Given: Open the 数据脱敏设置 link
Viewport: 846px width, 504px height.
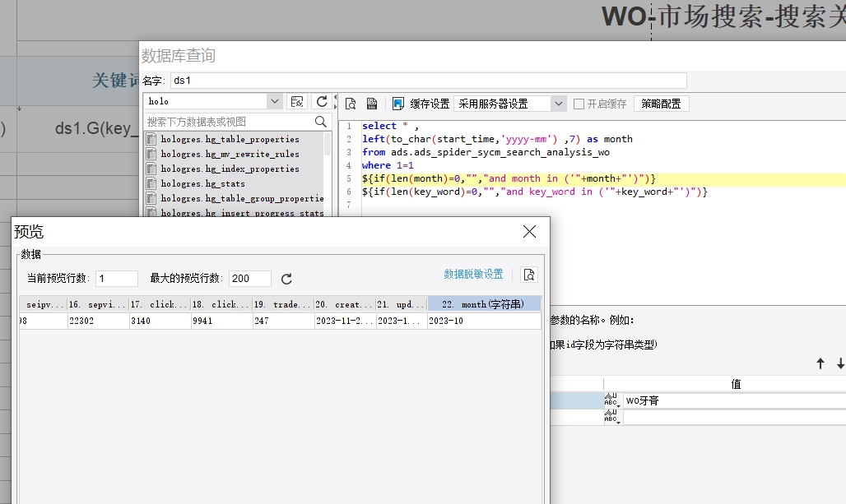Looking at the screenshot, I should pyautogui.click(x=473, y=275).
